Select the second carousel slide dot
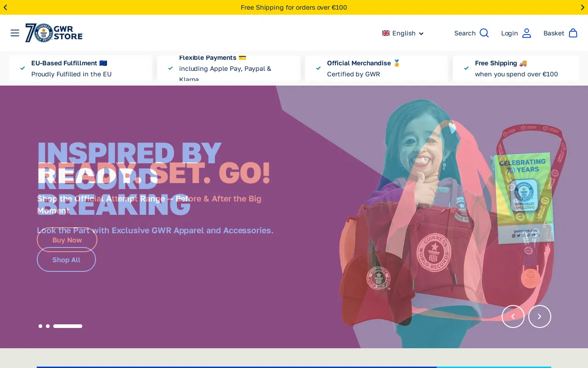 tap(48, 326)
